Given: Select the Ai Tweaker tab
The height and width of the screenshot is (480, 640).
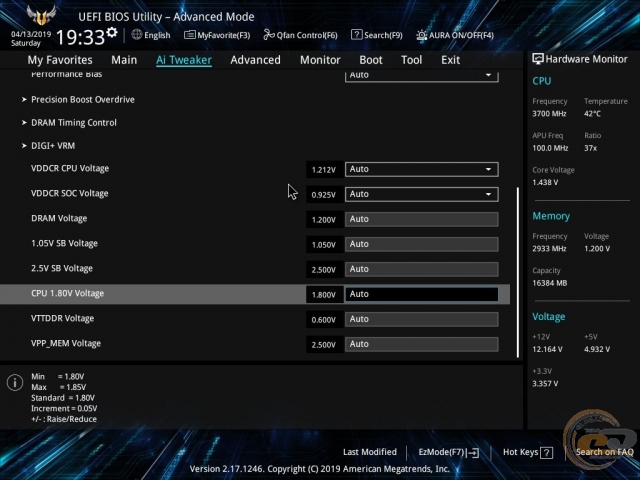Looking at the screenshot, I should pyautogui.click(x=184, y=60).
